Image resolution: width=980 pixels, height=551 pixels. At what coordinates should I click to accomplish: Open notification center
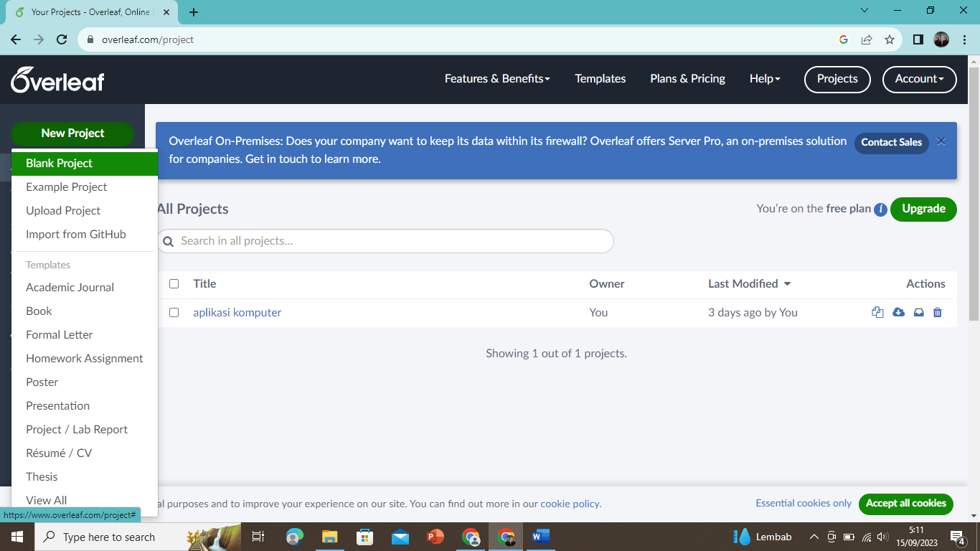tap(957, 537)
